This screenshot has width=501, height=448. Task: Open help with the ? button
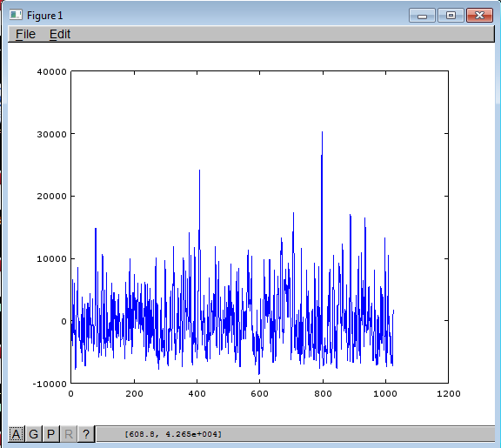coord(86,434)
